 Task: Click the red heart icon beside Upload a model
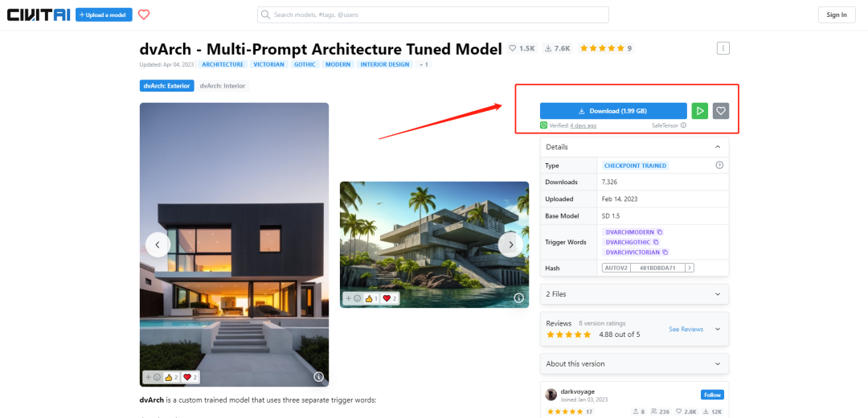pos(143,15)
